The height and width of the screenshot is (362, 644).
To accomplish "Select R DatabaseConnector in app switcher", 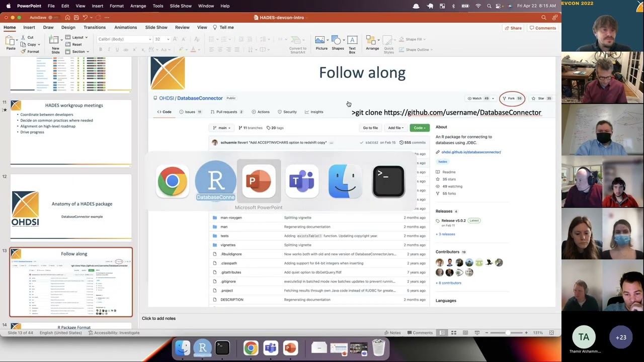I will 215,181.
